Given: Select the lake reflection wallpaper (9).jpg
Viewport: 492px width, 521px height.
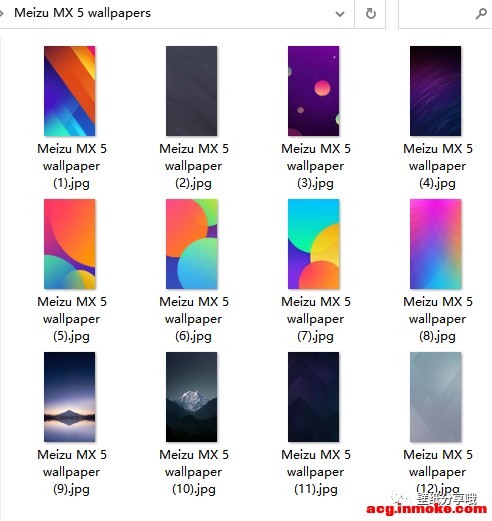Looking at the screenshot, I should 69,397.
